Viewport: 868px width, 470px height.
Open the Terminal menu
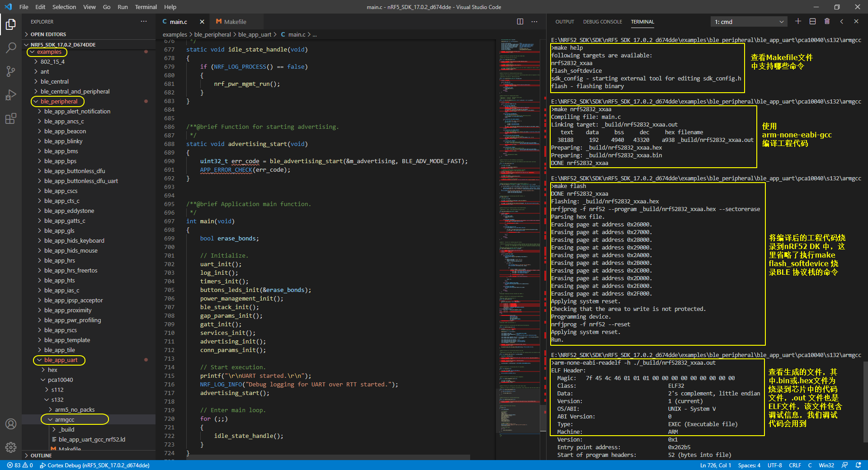click(146, 7)
